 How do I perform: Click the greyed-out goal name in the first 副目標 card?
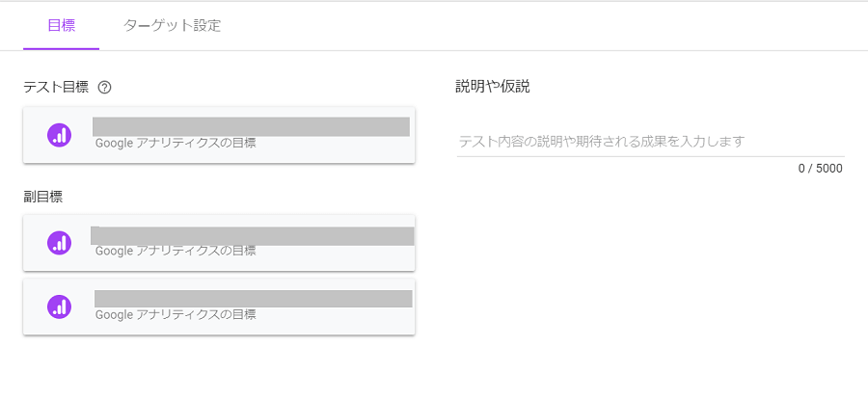[x=253, y=236]
